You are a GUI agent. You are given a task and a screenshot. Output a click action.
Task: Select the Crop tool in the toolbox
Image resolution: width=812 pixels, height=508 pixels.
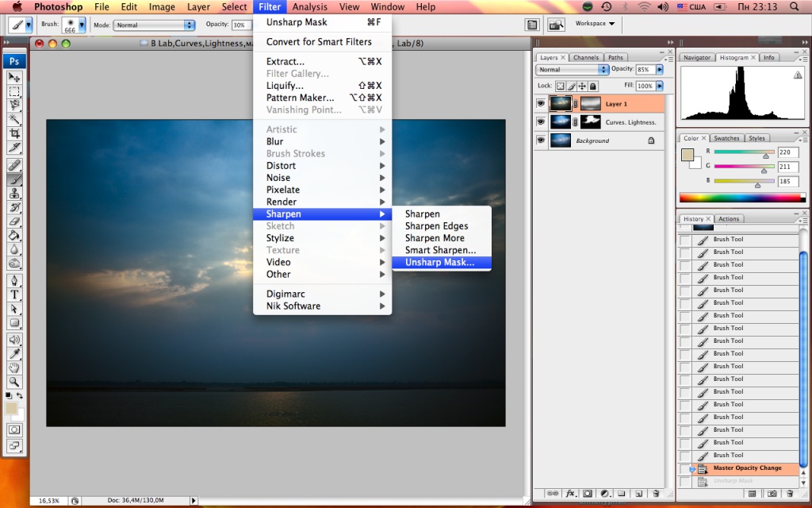coord(14,133)
